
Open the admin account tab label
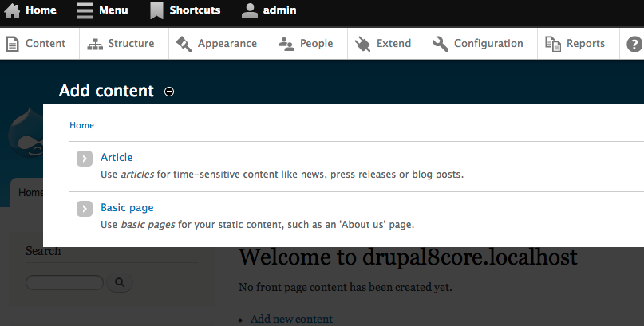279,10
